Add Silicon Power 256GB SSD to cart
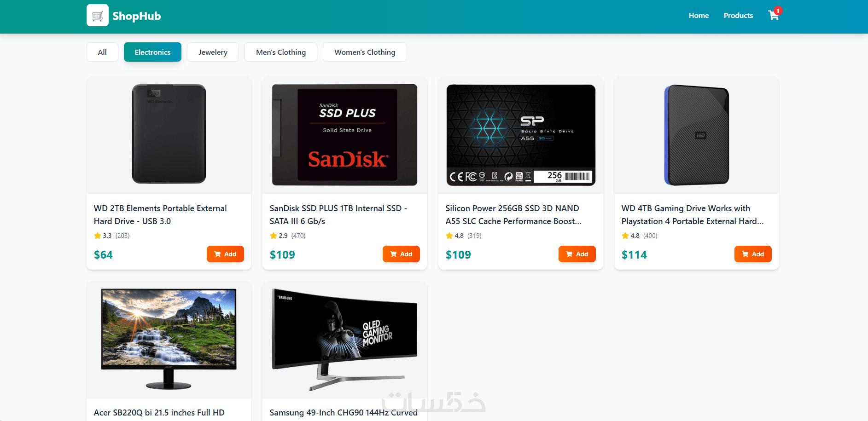 click(x=577, y=254)
